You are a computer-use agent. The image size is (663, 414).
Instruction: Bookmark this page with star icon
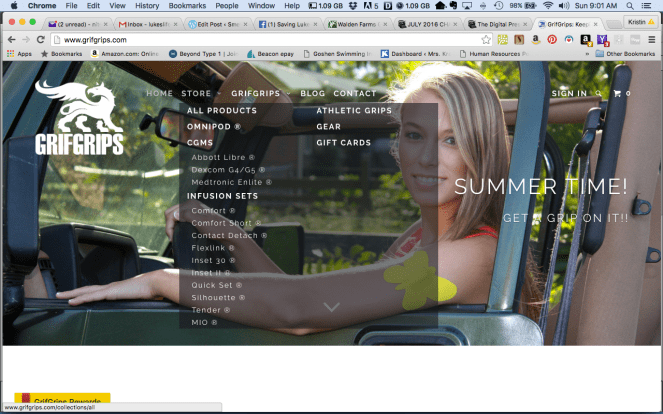486,39
